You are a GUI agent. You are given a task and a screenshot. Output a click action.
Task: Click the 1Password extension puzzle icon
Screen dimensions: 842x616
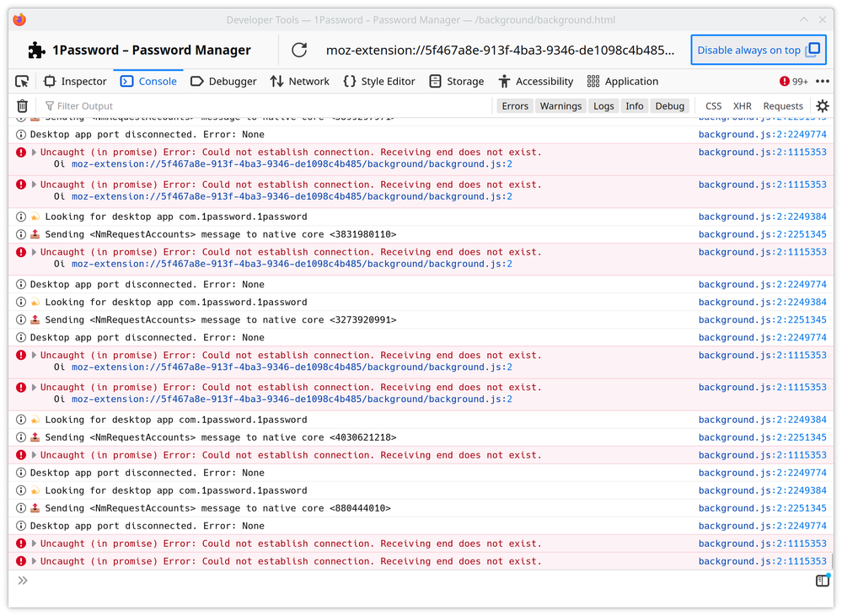[36, 50]
